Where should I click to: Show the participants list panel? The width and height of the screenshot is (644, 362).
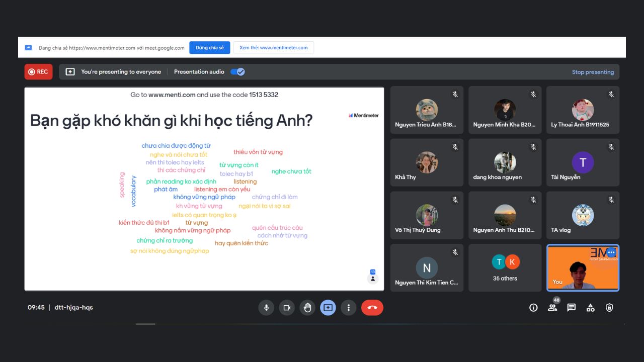pyautogui.click(x=552, y=308)
